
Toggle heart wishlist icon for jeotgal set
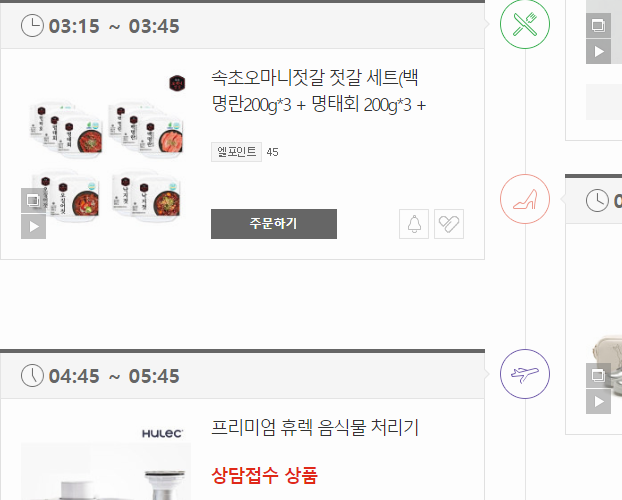(x=449, y=224)
